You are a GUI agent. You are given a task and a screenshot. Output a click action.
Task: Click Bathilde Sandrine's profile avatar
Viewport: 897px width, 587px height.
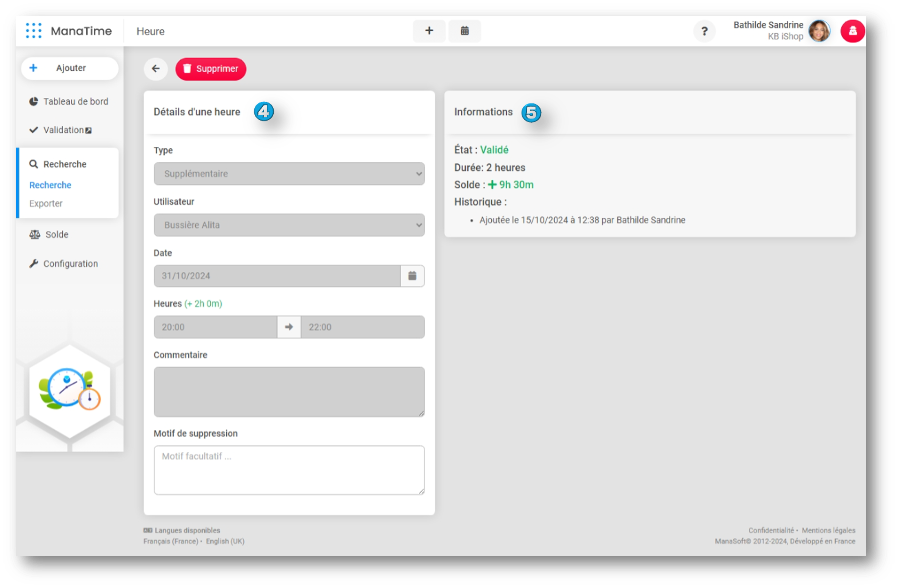819,31
